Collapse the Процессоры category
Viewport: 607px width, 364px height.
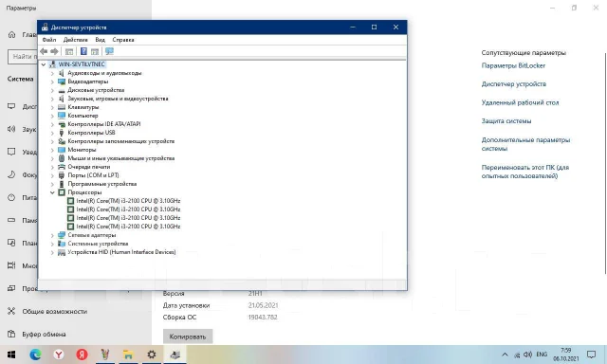[x=52, y=192]
